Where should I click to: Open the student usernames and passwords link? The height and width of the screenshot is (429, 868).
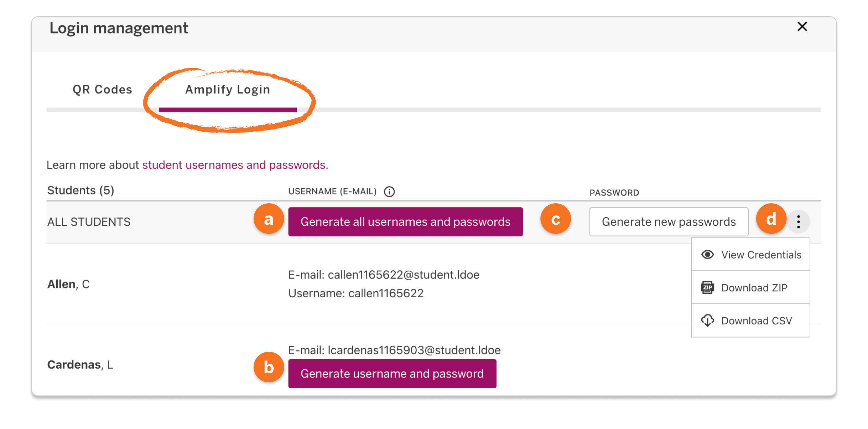[235, 165]
